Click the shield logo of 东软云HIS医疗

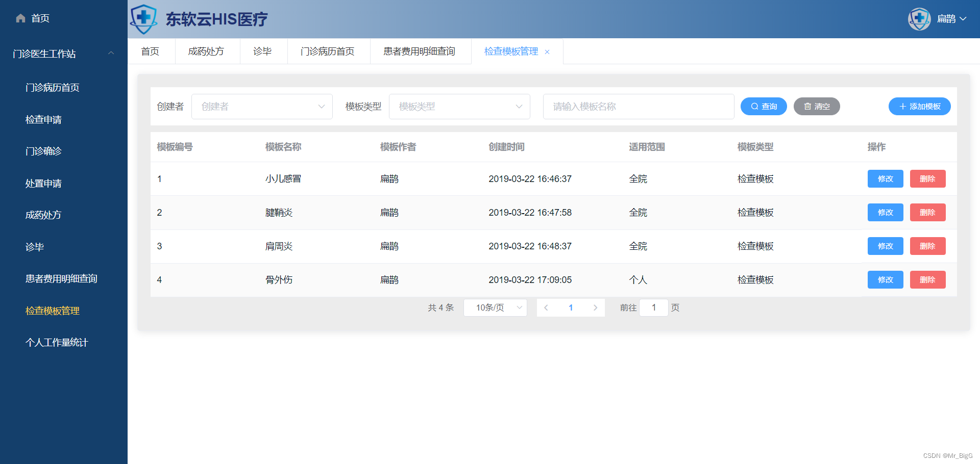(x=144, y=19)
